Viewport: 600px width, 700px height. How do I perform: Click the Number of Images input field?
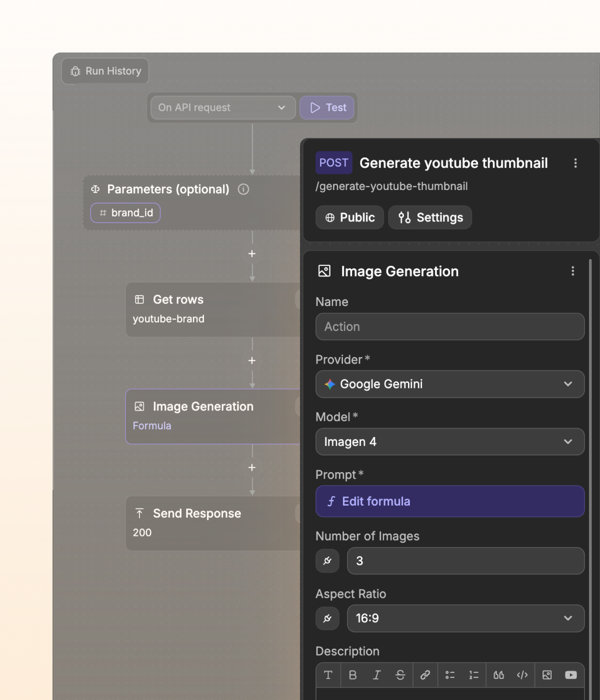tap(466, 561)
